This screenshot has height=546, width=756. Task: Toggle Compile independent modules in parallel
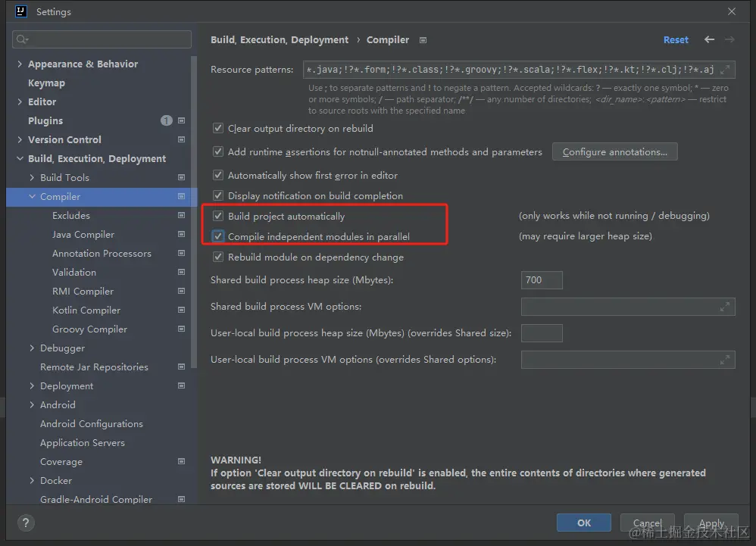[x=218, y=236]
